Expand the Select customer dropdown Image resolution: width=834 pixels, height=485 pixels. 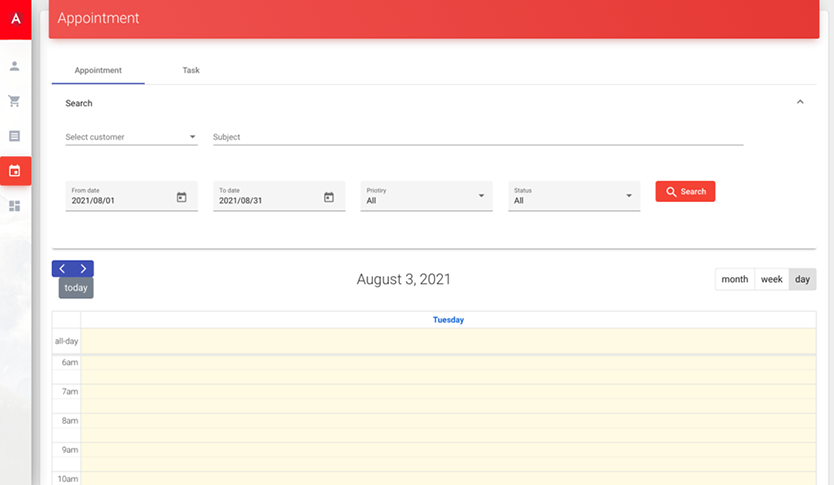tap(131, 137)
